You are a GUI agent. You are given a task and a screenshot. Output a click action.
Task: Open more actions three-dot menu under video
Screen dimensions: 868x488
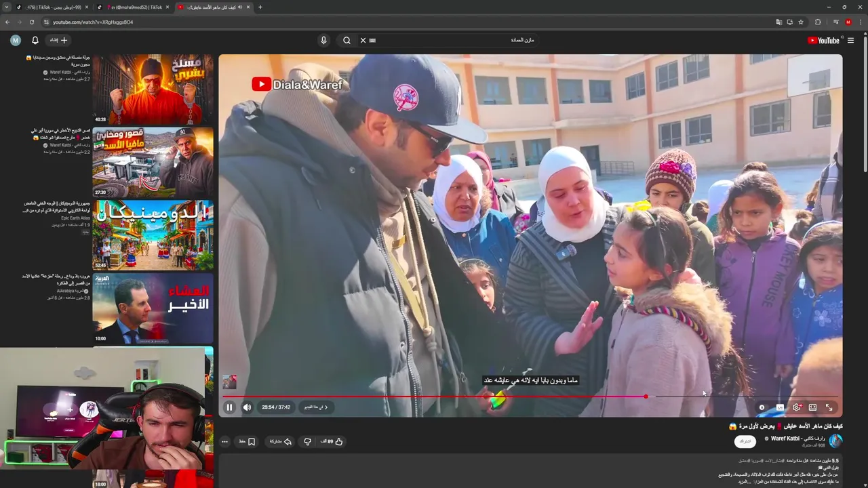tap(225, 441)
